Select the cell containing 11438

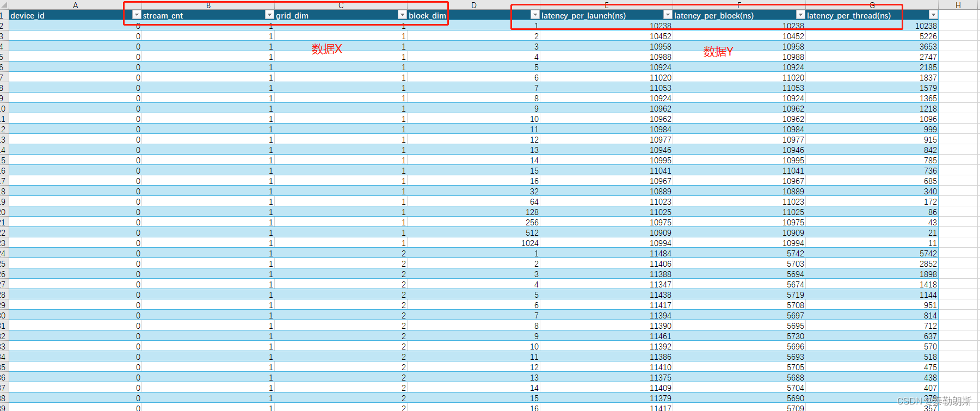click(606, 295)
